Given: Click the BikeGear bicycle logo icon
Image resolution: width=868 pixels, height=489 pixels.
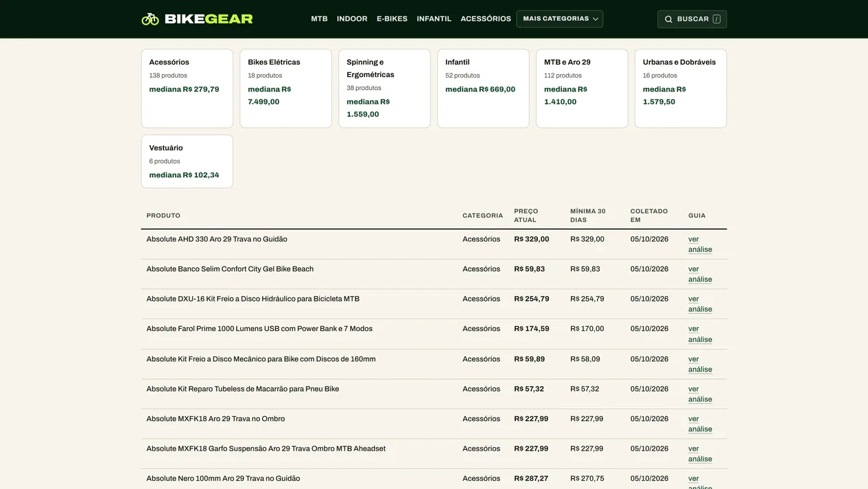Looking at the screenshot, I should (150, 19).
